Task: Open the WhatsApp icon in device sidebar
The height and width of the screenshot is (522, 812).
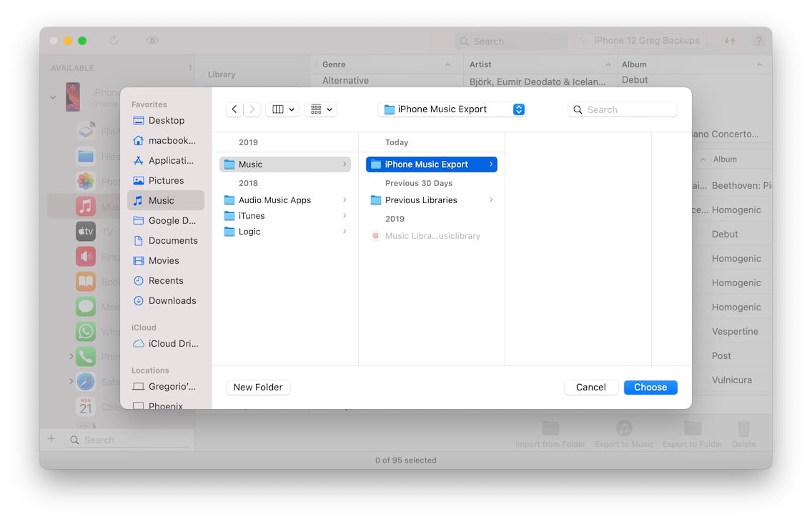Action: (86, 331)
